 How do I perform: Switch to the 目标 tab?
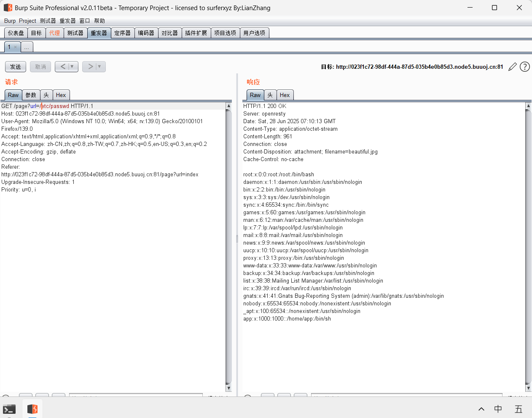click(x=36, y=33)
